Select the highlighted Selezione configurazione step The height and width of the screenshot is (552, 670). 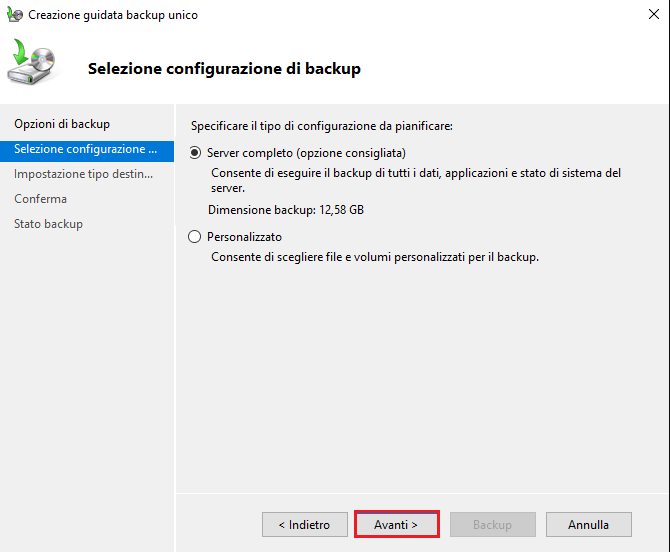click(x=85, y=149)
